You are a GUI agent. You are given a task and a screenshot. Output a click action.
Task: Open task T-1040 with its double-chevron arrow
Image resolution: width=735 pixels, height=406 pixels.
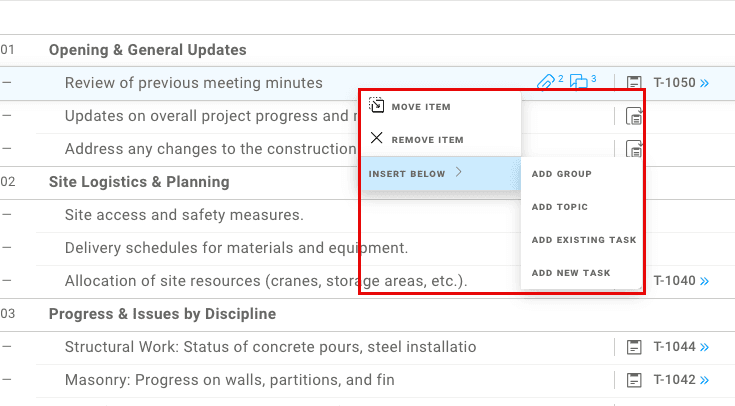tap(704, 281)
